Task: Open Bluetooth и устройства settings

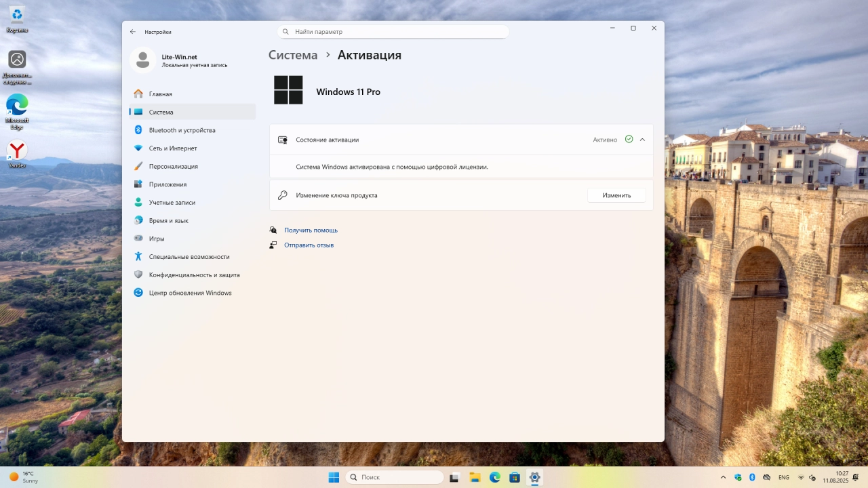Action: click(x=192, y=130)
